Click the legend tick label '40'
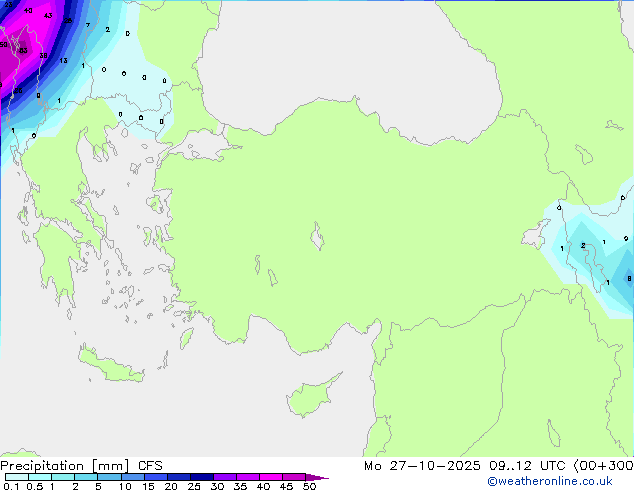634x490 pixels. point(263,486)
